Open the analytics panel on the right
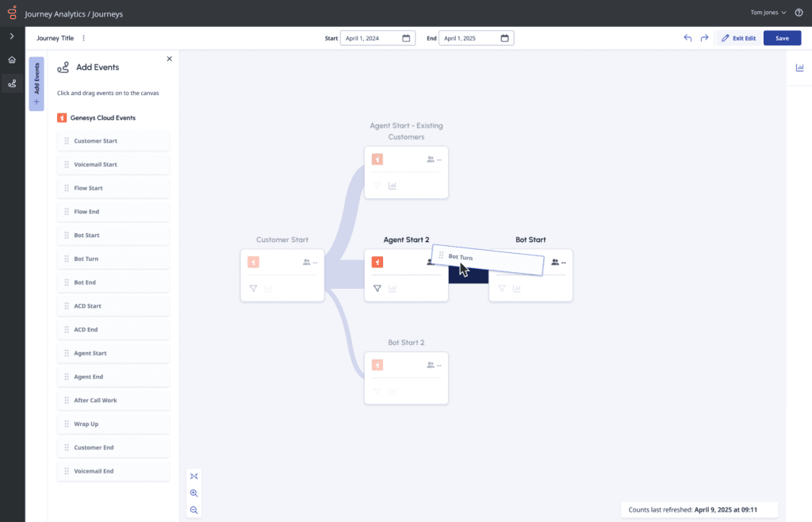The image size is (812, 522). 799,67
